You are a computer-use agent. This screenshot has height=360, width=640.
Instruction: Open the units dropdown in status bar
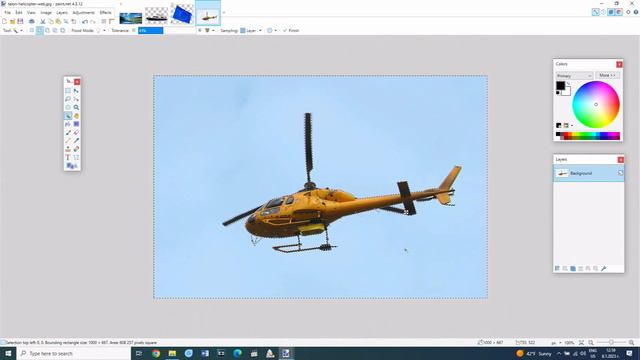pyautogui.click(x=556, y=343)
